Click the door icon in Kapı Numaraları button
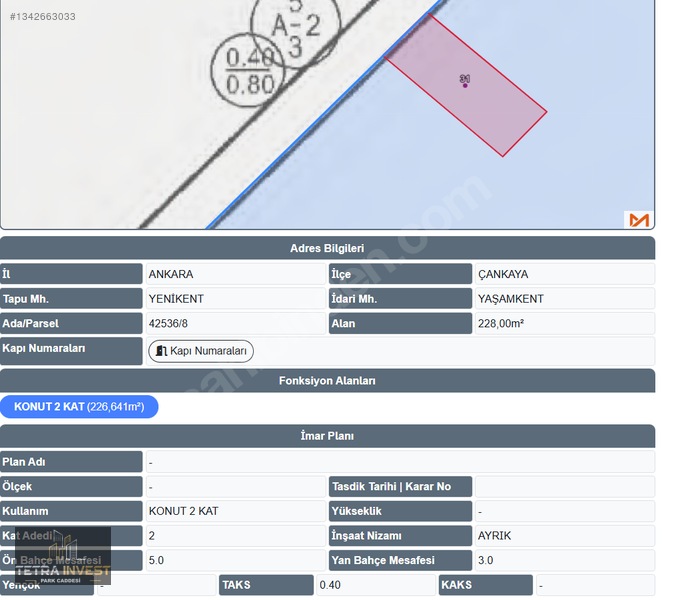The height and width of the screenshot is (600, 674). tap(161, 351)
